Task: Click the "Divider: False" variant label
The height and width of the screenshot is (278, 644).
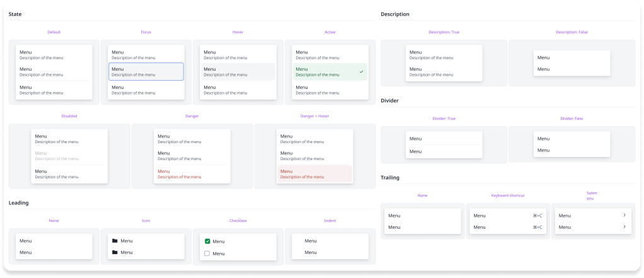Action: pyautogui.click(x=572, y=119)
